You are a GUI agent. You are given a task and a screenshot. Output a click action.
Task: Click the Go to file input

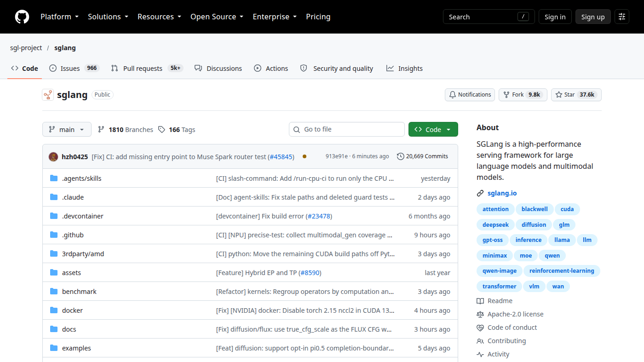coord(347,129)
